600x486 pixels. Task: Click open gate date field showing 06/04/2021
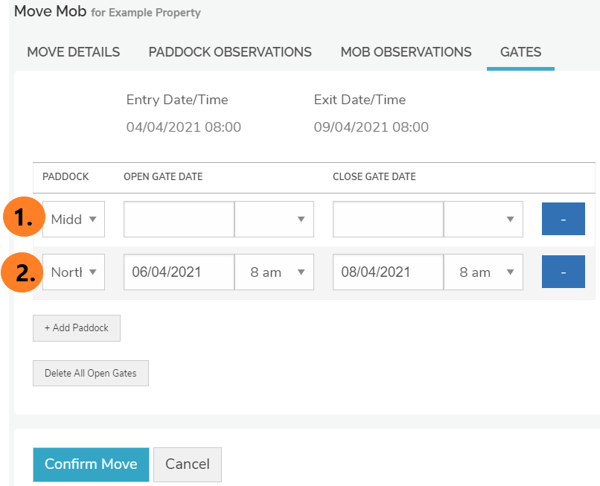click(x=178, y=272)
